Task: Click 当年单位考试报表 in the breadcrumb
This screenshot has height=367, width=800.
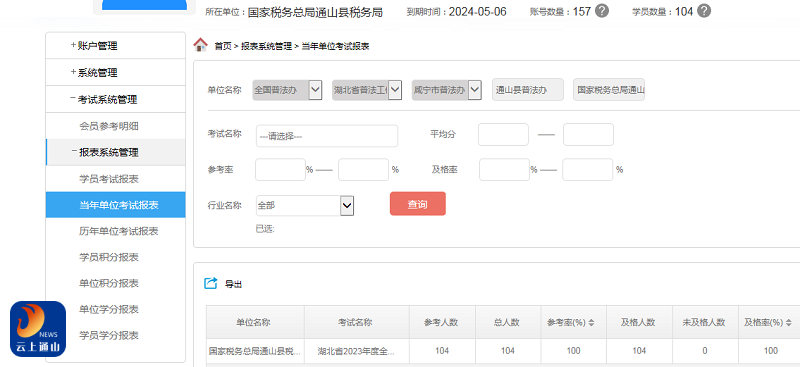Action: [335, 46]
